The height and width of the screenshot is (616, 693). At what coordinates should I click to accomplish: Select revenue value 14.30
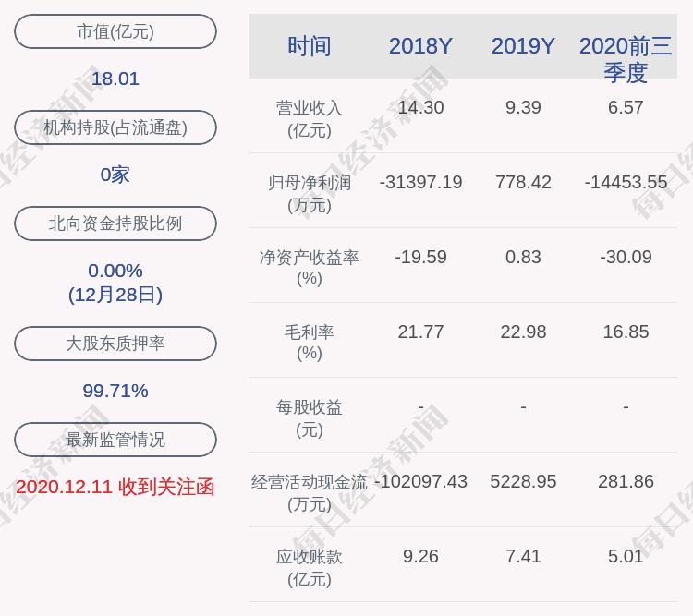point(420,107)
